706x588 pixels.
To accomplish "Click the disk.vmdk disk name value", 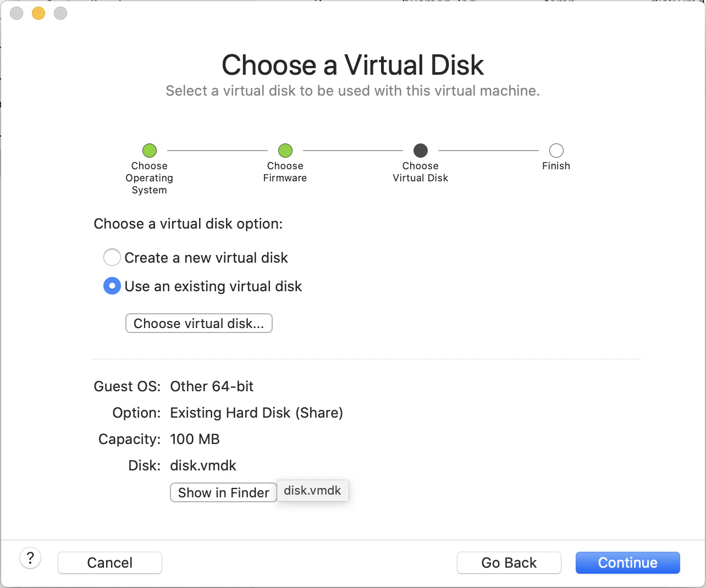I will (203, 465).
